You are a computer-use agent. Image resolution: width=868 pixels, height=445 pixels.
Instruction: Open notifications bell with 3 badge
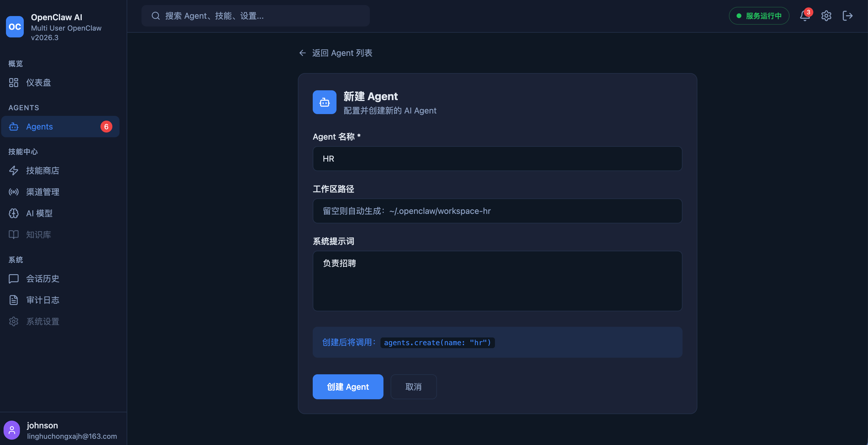click(x=805, y=16)
